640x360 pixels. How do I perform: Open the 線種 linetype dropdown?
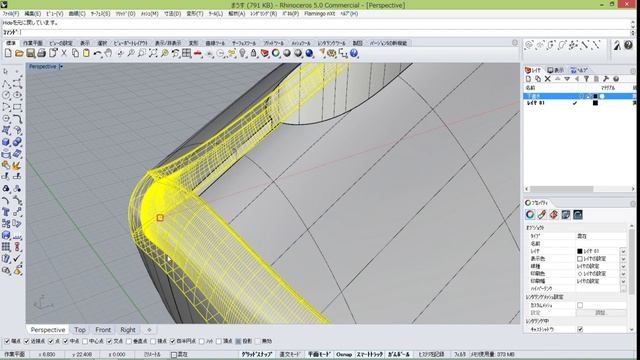point(623,266)
